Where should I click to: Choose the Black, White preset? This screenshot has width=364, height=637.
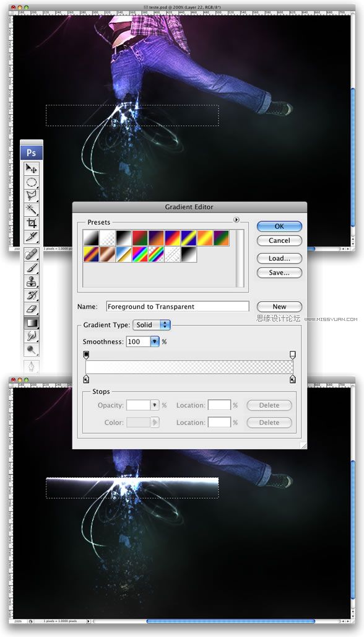tap(123, 238)
